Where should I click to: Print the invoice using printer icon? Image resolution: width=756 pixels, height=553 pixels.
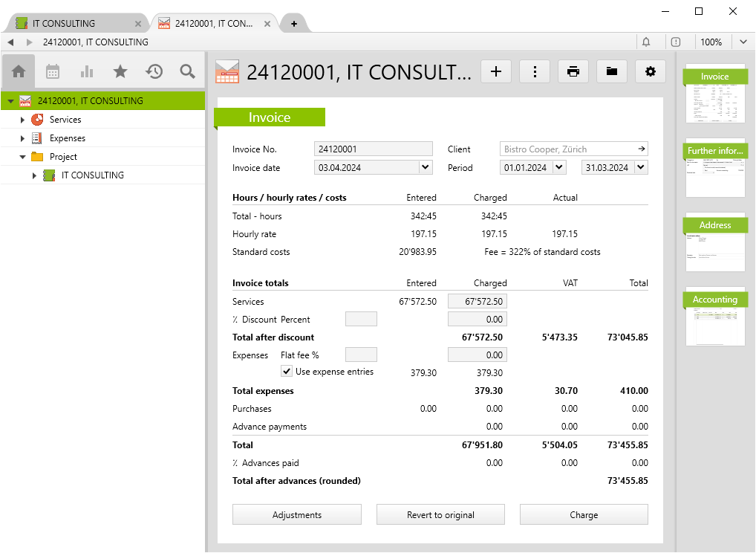[x=573, y=71]
